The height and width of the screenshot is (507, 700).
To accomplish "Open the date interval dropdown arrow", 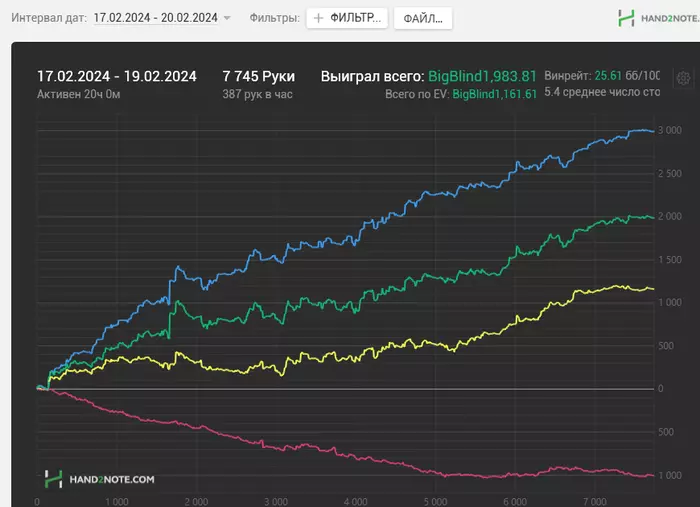I will [227, 18].
